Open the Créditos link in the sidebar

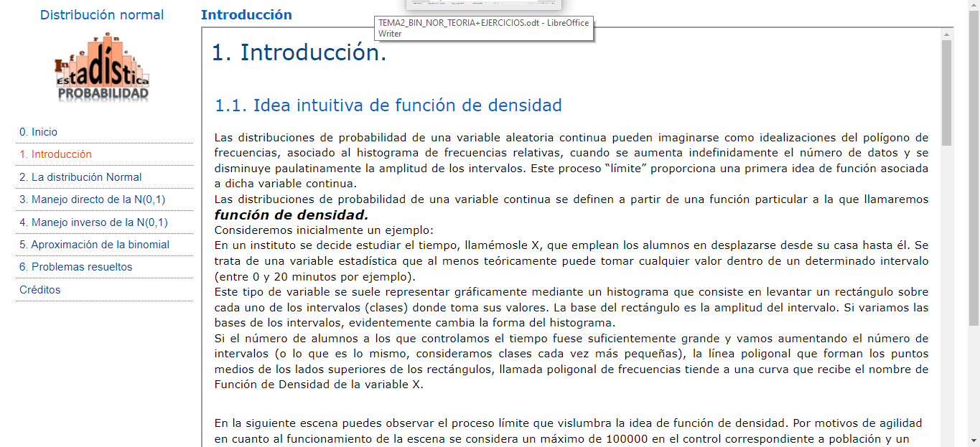point(39,290)
